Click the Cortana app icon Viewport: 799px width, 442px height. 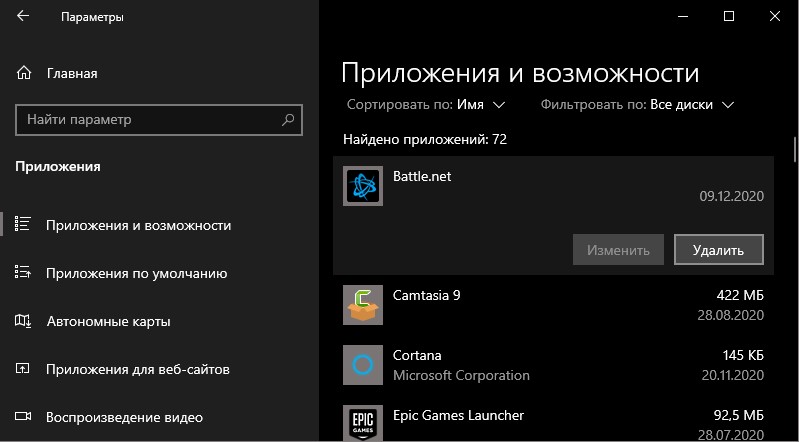pyautogui.click(x=363, y=365)
